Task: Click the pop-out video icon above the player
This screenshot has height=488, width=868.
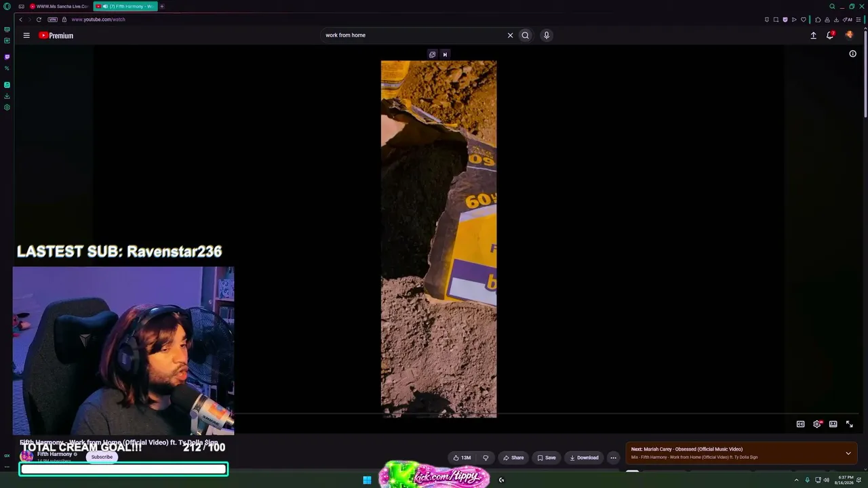Action: click(432, 54)
